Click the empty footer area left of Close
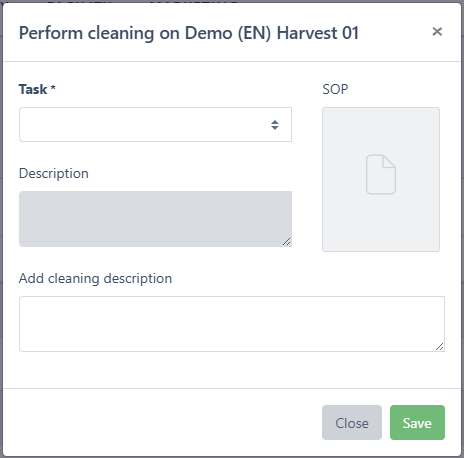464x458 pixels. pyautogui.click(x=160, y=422)
